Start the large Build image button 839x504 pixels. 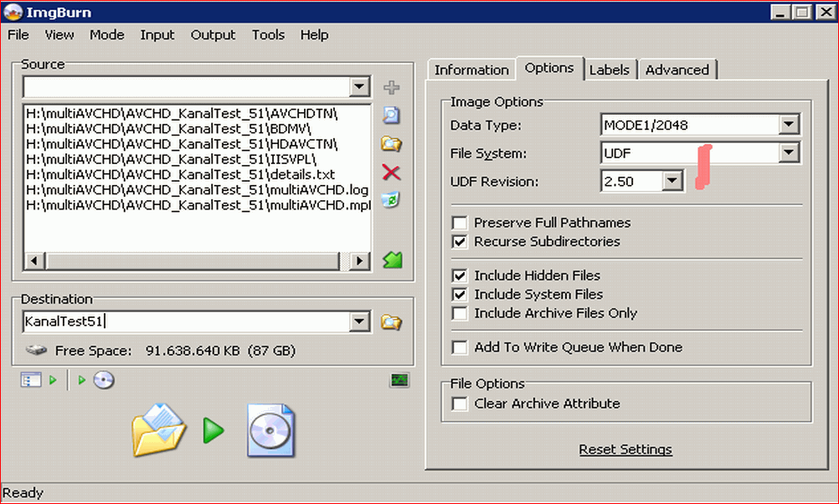pos(214,431)
